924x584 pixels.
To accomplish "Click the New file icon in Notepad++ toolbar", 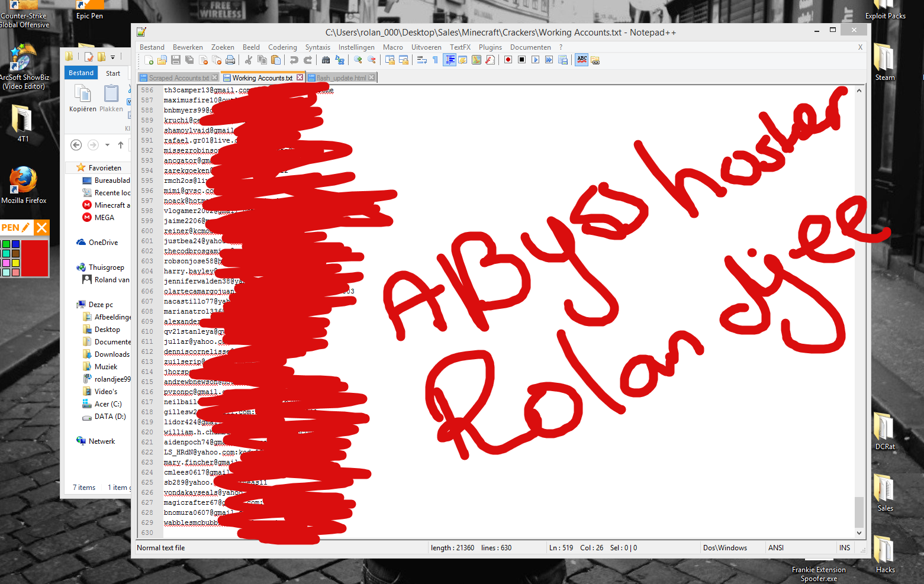I will pos(149,60).
